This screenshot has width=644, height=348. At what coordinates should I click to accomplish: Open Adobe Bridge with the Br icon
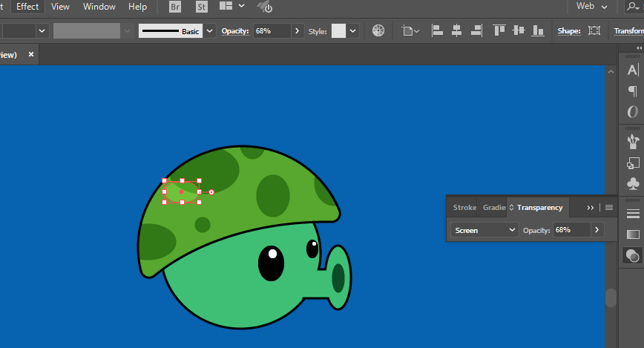pos(176,7)
